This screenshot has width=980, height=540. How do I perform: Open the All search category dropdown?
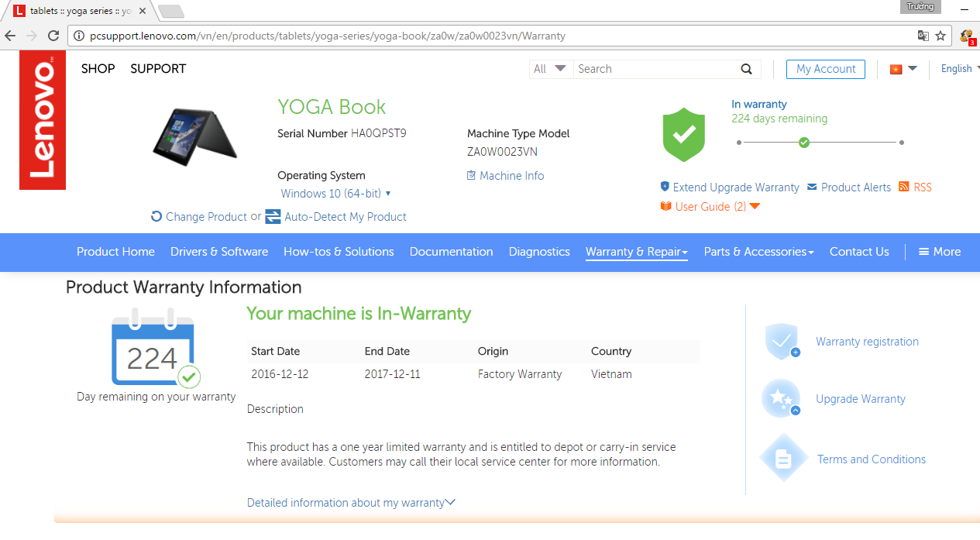coord(551,69)
